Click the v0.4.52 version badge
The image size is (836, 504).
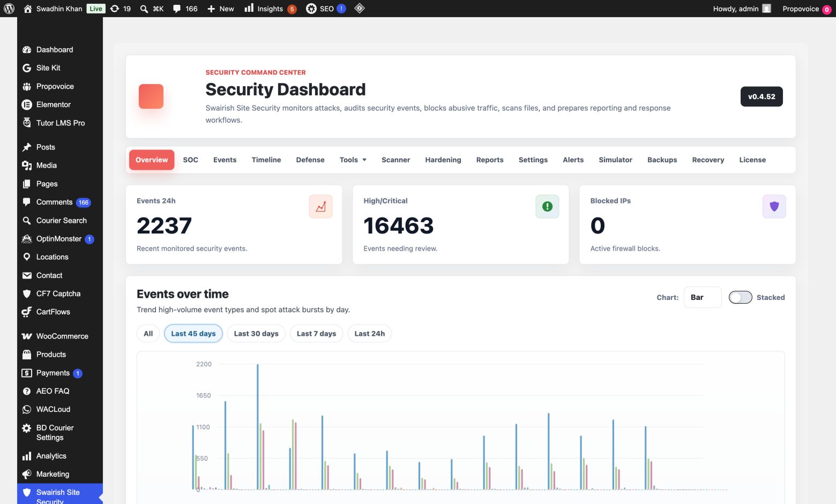click(762, 96)
